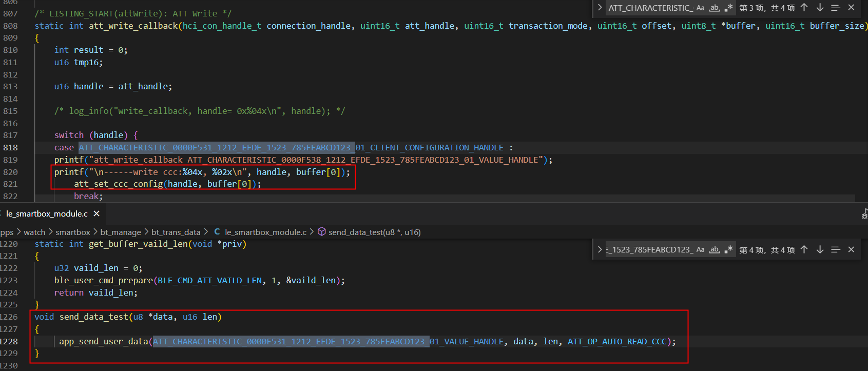Toggle Match Case in the upper find widget
This screenshot has height=371, width=868.
(700, 8)
